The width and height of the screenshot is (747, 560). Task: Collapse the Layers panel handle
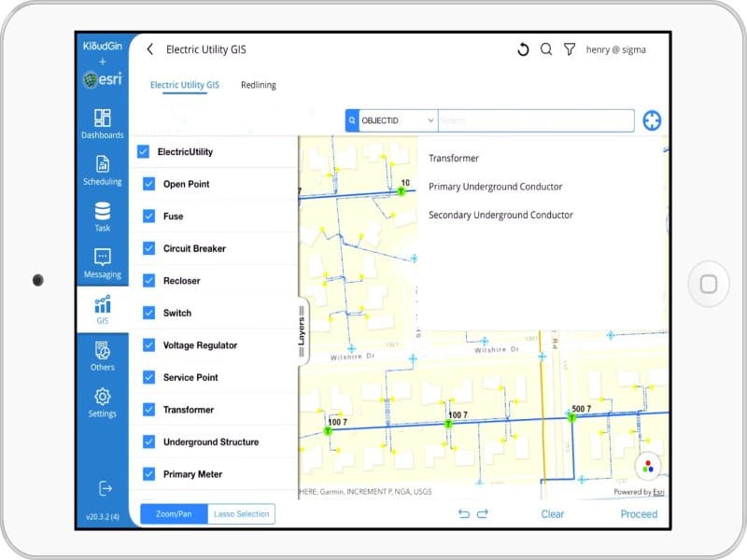click(302, 331)
